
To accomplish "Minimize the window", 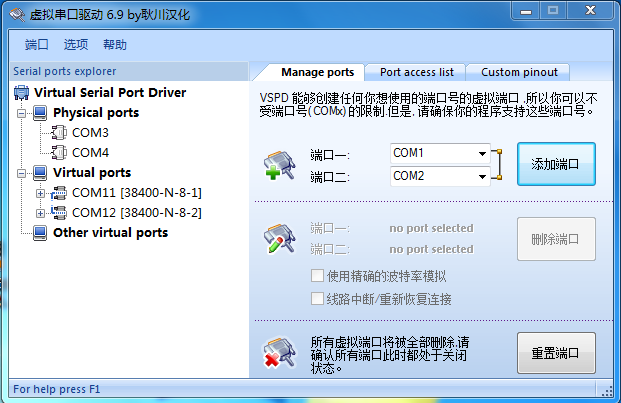I will tap(526, 11).
